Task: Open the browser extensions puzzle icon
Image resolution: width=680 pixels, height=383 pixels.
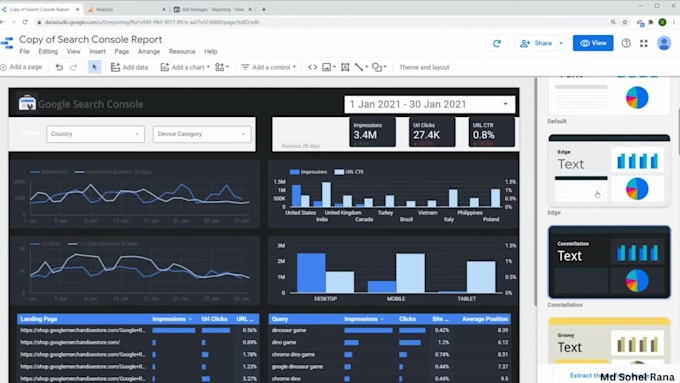Action: pyautogui.click(x=651, y=22)
